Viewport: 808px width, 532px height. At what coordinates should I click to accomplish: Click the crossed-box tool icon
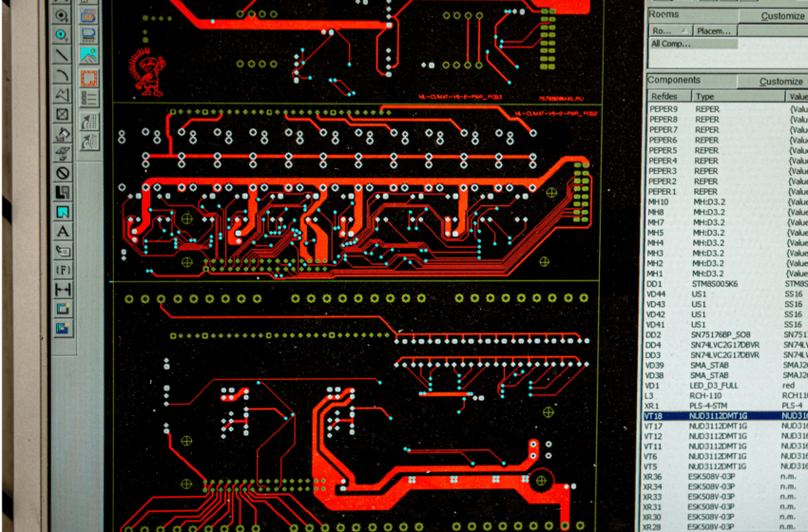[63, 114]
